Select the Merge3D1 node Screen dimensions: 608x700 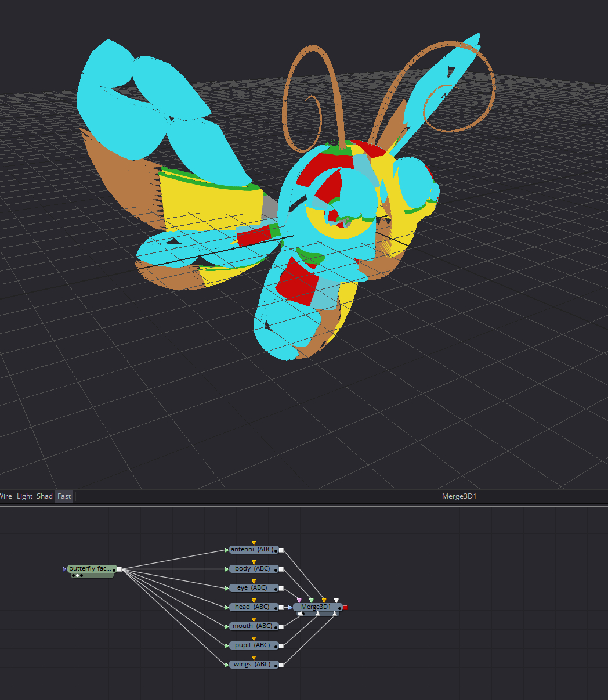pos(317,607)
